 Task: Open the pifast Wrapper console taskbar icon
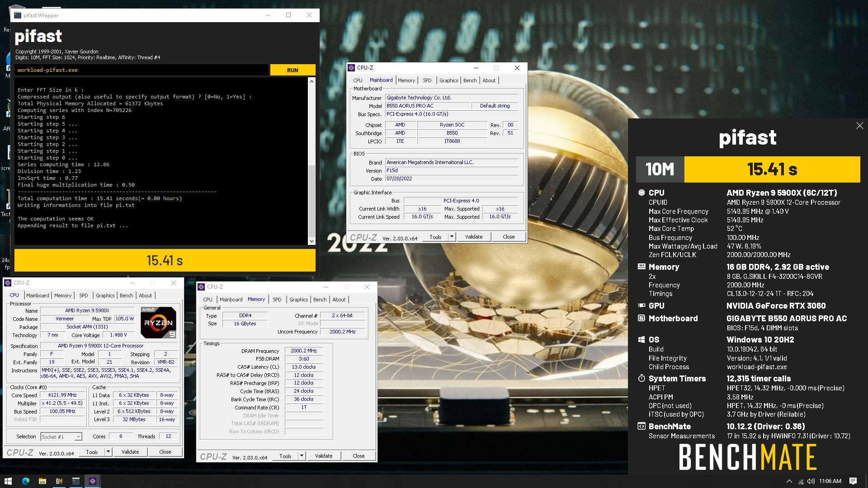75,481
